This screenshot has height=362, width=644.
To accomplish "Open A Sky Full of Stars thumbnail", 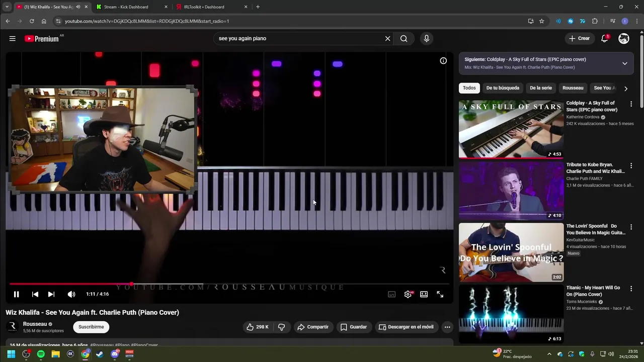I will 511,129.
